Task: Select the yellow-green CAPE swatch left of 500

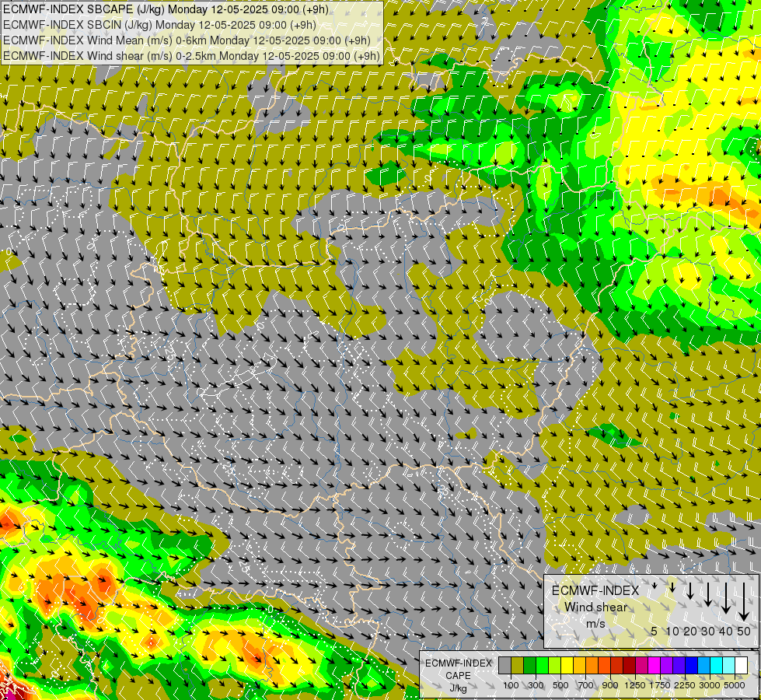Action: point(555,666)
